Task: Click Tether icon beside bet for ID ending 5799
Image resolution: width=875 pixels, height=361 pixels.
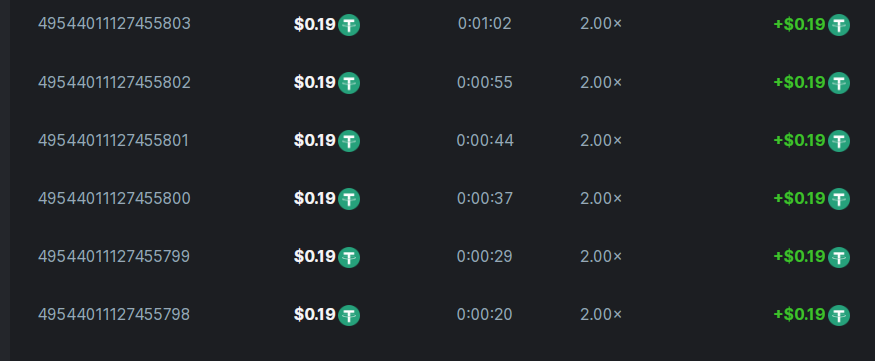Action: (x=349, y=257)
